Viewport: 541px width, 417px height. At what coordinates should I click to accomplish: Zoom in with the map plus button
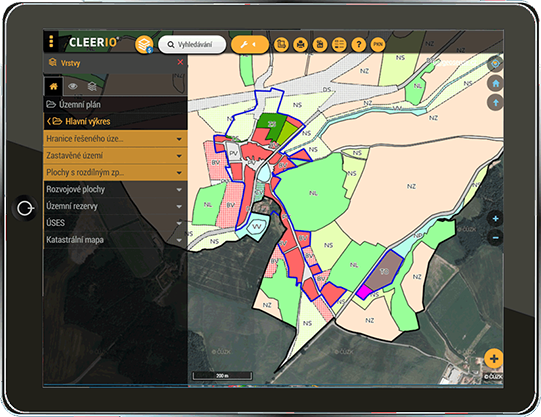[495, 219]
